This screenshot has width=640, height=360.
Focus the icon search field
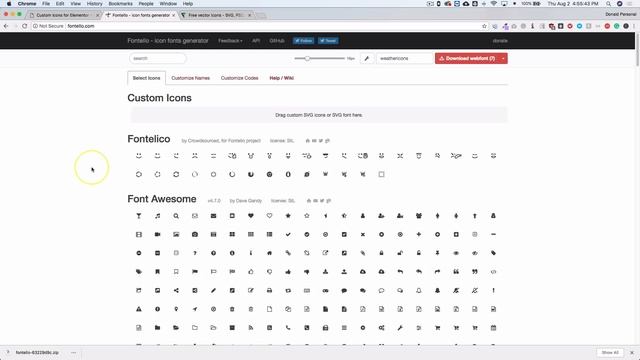[x=158, y=58]
